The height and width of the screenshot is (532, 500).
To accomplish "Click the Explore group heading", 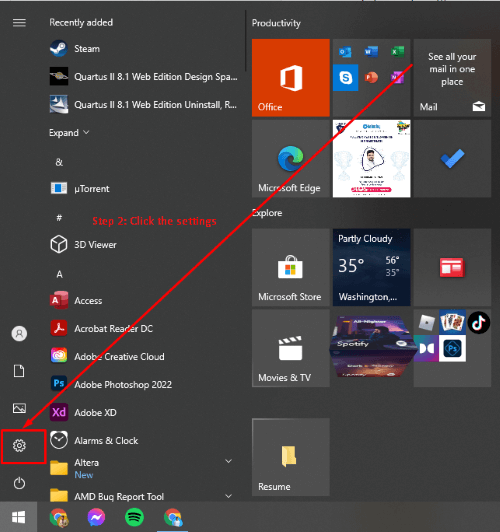I will pos(267,213).
